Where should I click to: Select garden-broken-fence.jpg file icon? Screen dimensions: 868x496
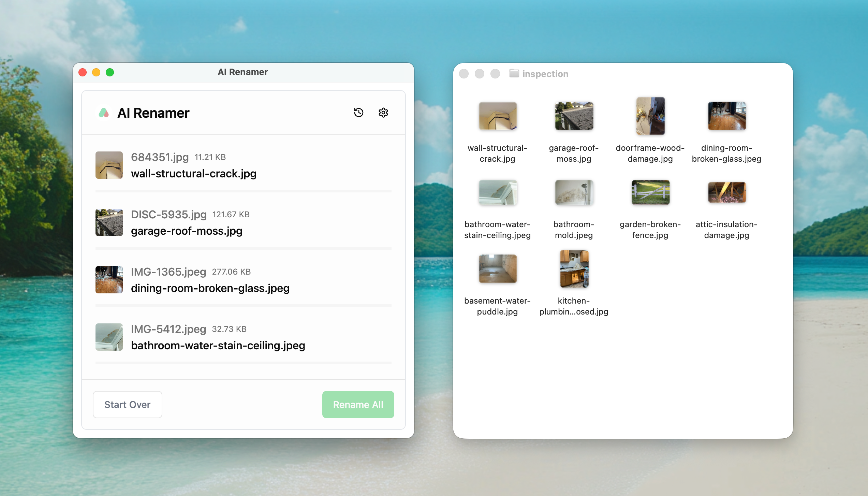(650, 192)
